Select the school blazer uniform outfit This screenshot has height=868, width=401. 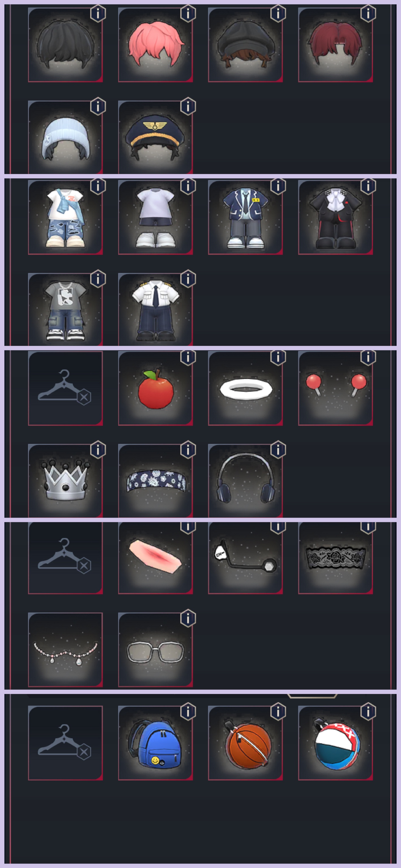pyautogui.click(x=245, y=217)
